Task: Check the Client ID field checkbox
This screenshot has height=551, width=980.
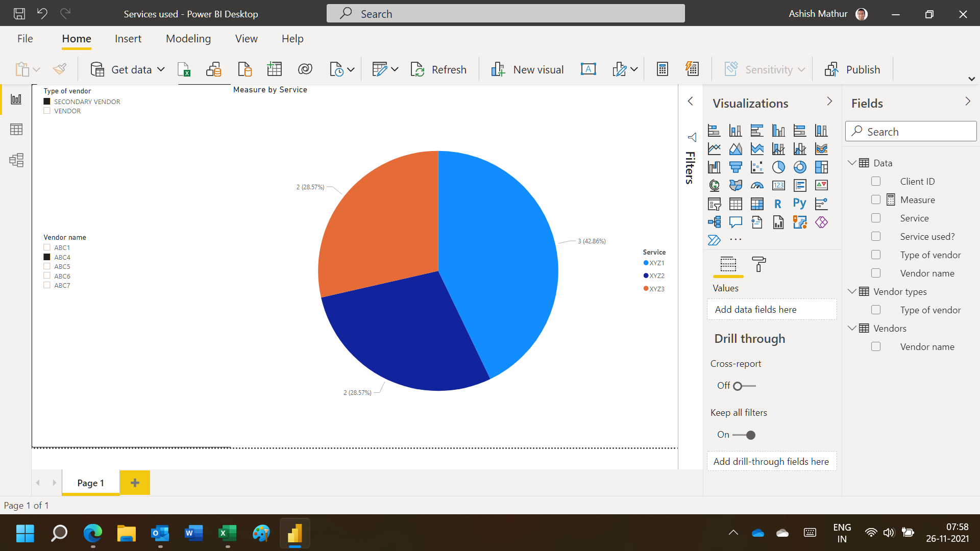Action: pos(876,181)
